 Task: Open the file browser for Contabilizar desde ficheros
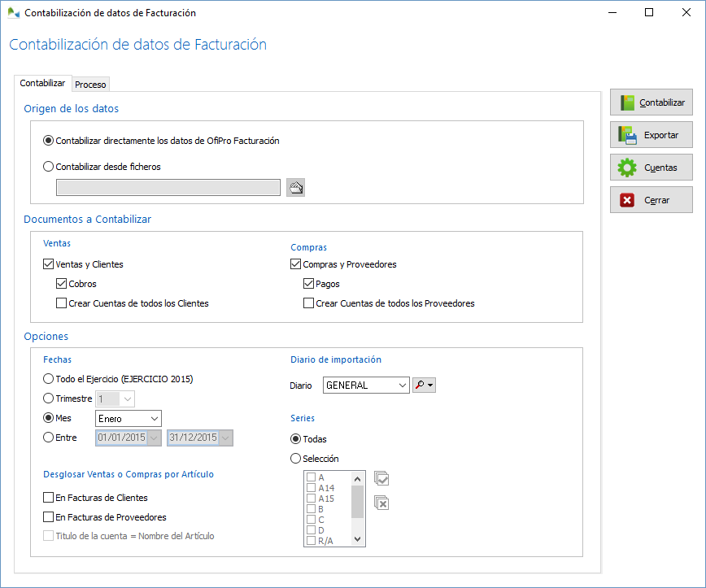coord(294,187)
